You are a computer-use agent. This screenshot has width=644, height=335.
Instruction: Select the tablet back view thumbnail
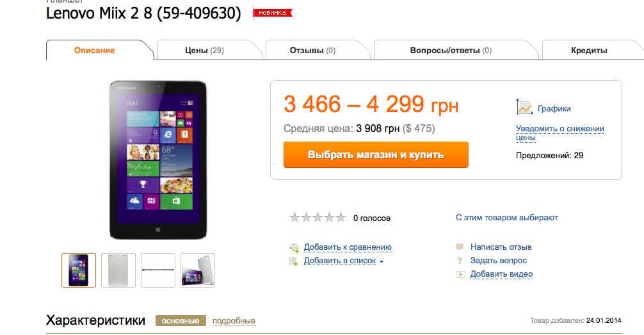click(118, 270)
